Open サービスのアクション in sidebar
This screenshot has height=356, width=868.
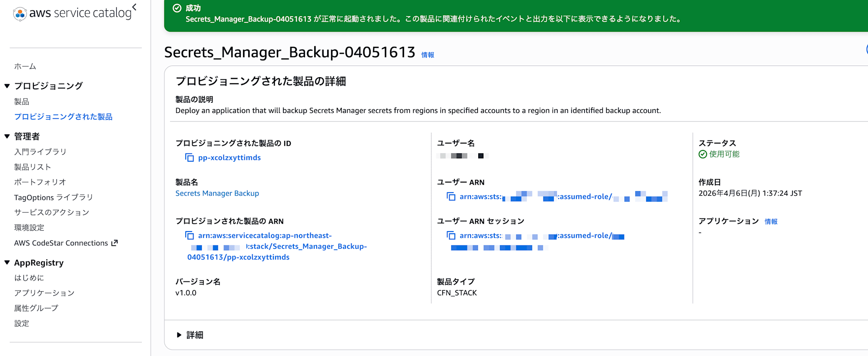click(52, 212)
